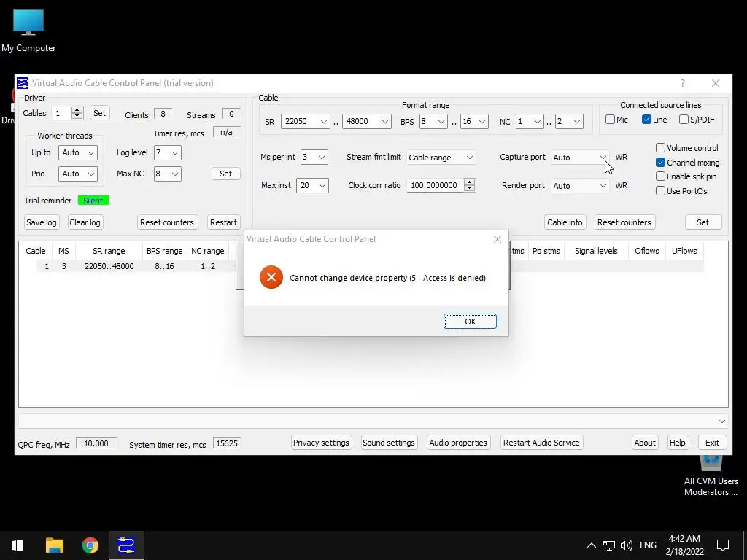Open network status tray icon

click(x=609, y=545)
